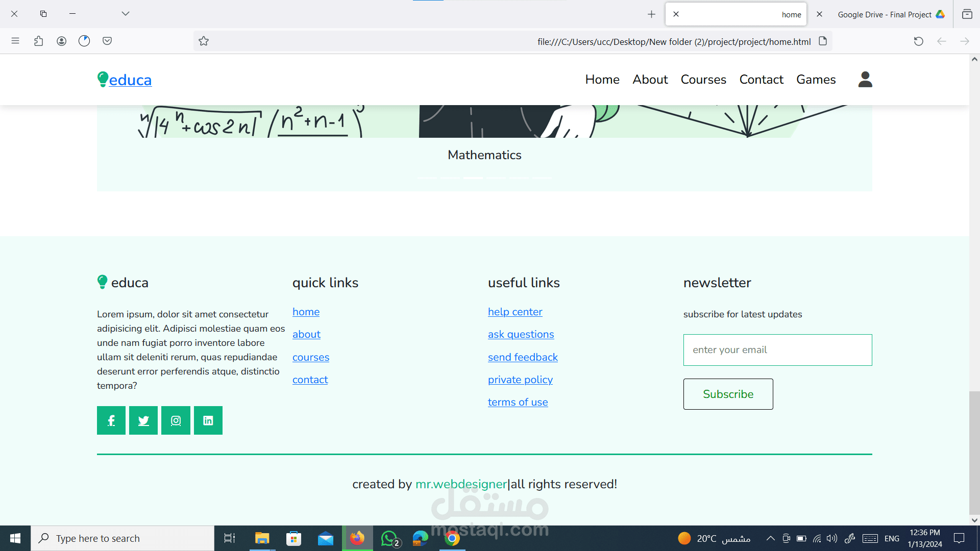Follow the send feedback link
This screenshot has height=551, width=980.
(x=523, y=357)
